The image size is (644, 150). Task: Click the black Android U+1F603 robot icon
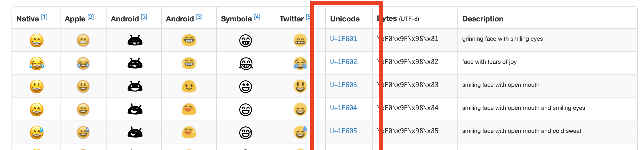pos(135,87)
